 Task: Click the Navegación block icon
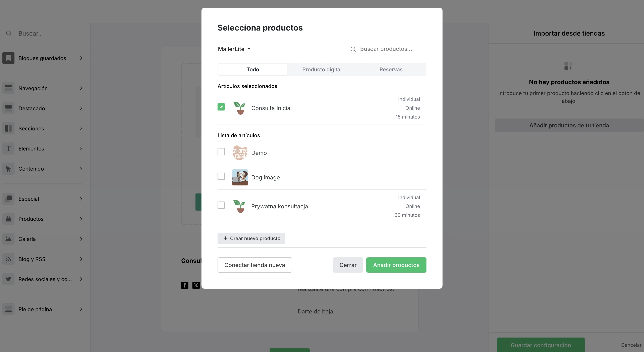(x=8, y=88)
